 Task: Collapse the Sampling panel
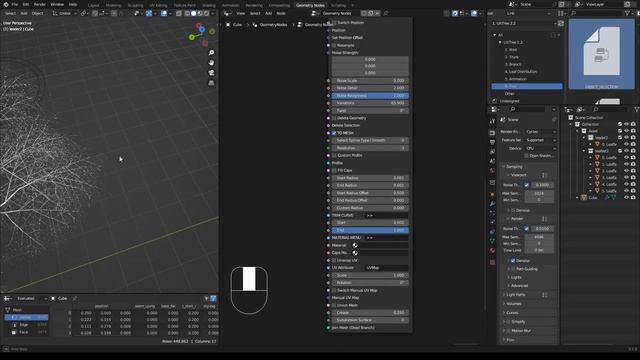tap(513, 167)
